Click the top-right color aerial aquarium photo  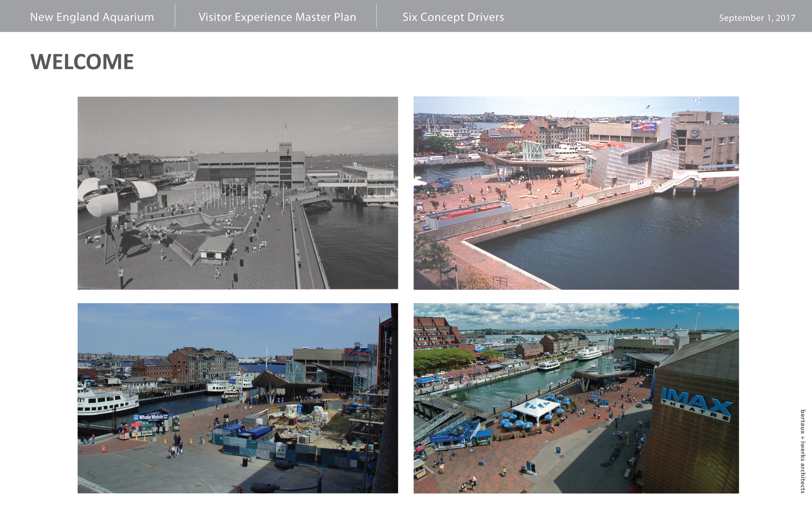(576, 193)
